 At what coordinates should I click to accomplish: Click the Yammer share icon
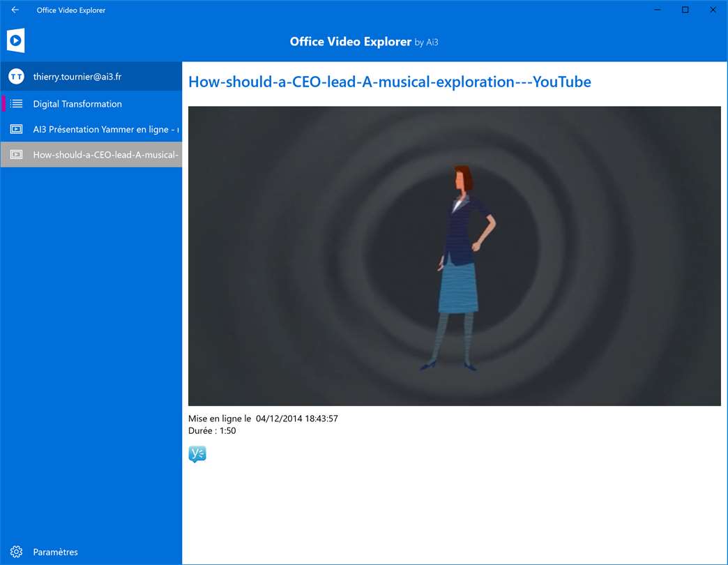(197, 454)
